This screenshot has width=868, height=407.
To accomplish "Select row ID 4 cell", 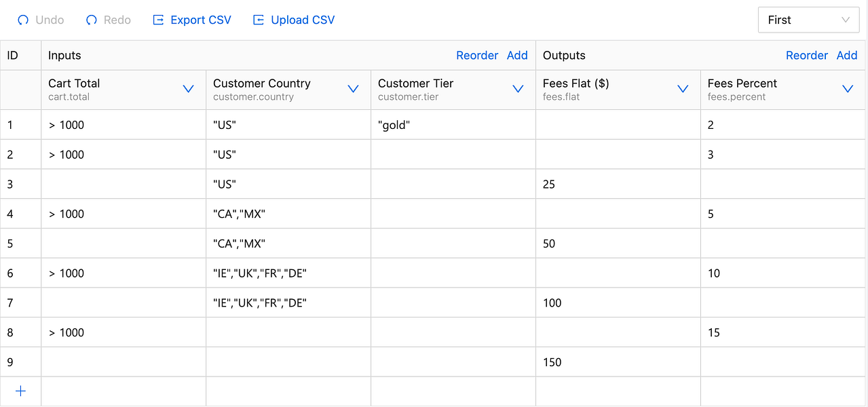I will pos(20,214).
